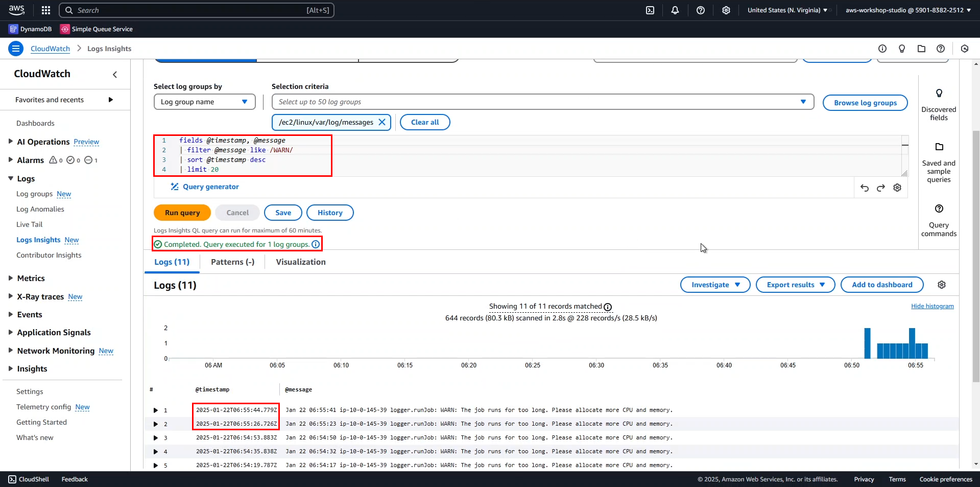Switch to the Patterns (-) tab
The width and height of the screenshot is (980, 487).
click(232, 262)
